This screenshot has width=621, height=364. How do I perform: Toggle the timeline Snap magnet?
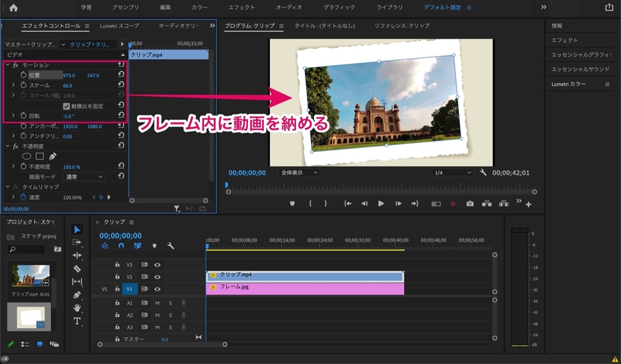(121, 246)
